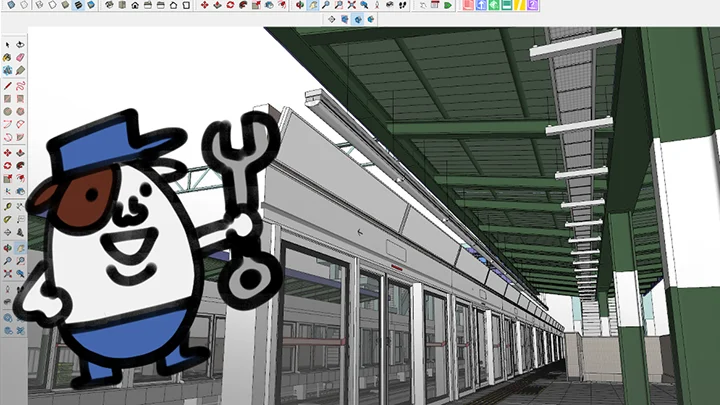Choose the Rotate tool in left palette

(7, 166)
